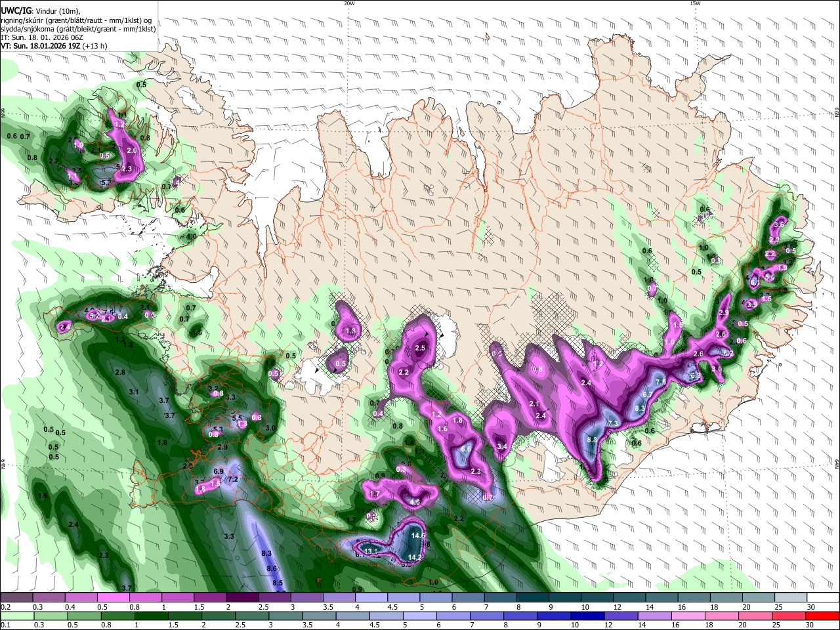840x630 pixels.
Task: Click the dark green 1 swatch, bottom legend row
Action: pyautogui.click(x=151, y=616)
